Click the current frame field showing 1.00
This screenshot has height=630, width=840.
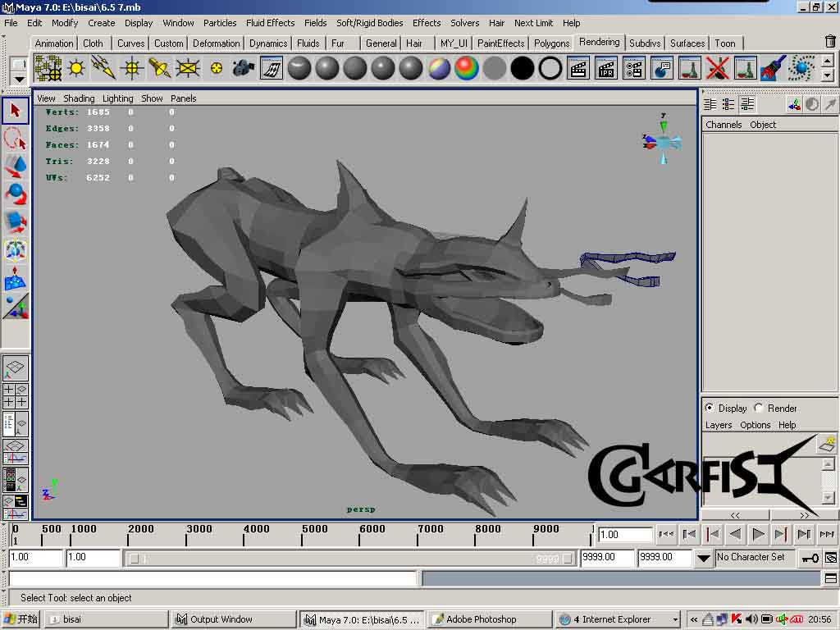click(x=624, y=535)
